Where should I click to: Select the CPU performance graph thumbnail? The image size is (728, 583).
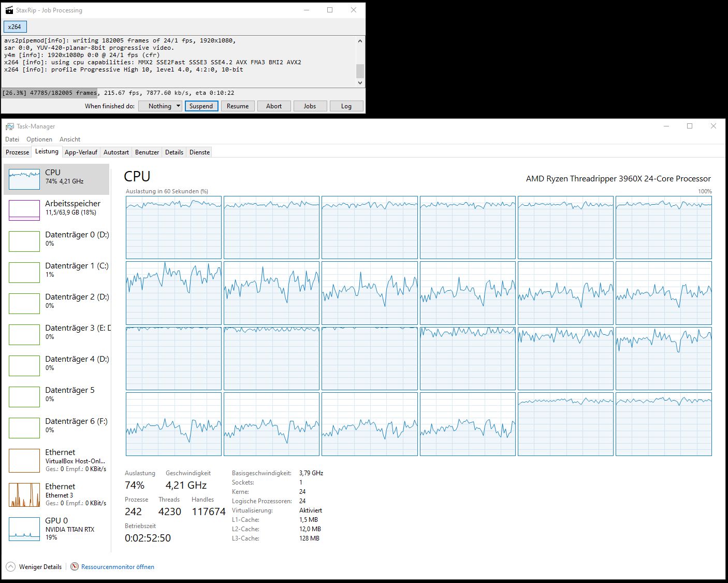click(24, 179)
